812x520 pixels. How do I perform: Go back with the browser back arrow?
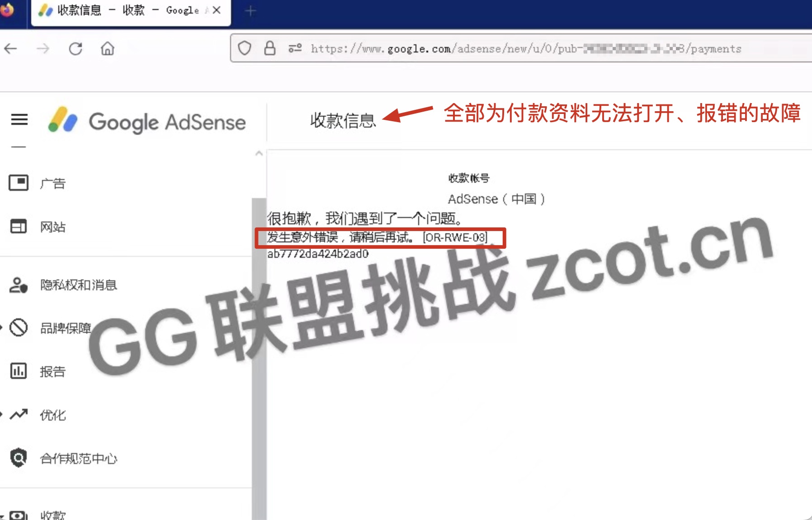click(x=11, y=48)
